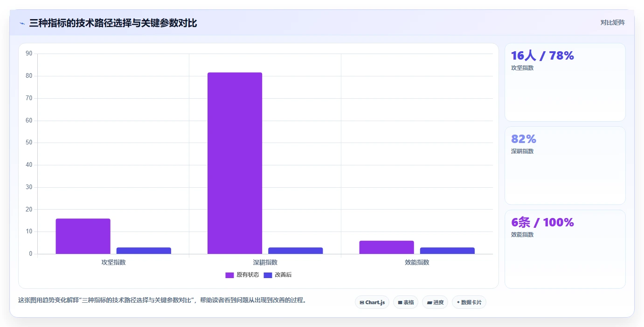Click the 深耕指数 x-axis label
Image resolution: width=644 pixels, height=327 pixels.
[x=265, y=262]
